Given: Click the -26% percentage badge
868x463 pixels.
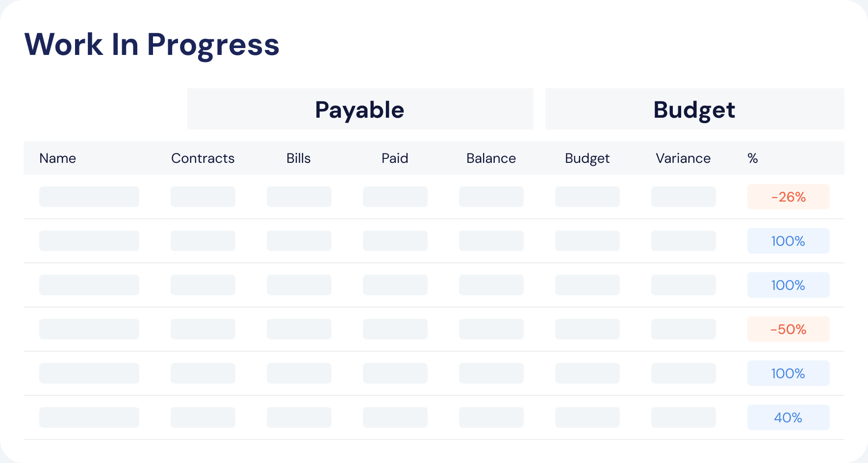Looking at the screenshot, I should point(788,197).
